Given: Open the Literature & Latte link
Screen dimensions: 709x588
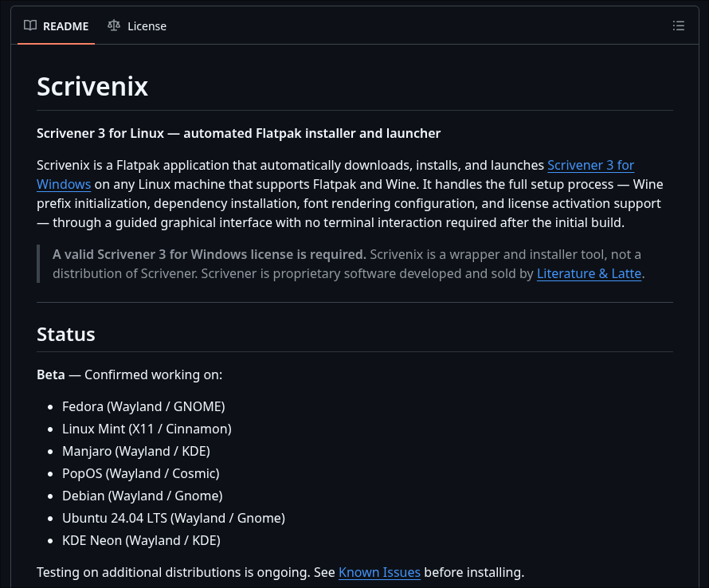Looking at the screenshot, I should tap(589, 273).
